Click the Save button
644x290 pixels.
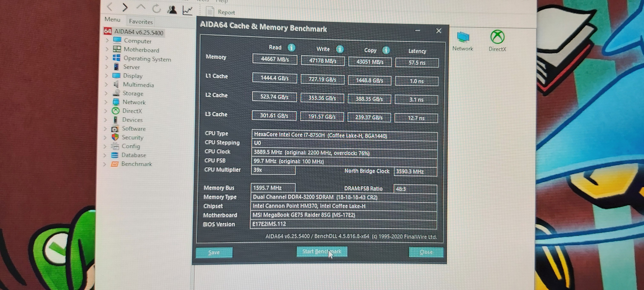[214, 252]
